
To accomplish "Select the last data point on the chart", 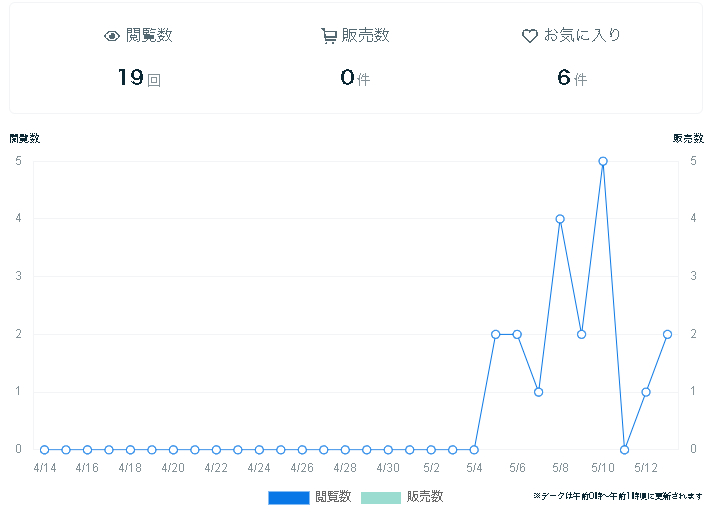I will click(x=667, y=334).
